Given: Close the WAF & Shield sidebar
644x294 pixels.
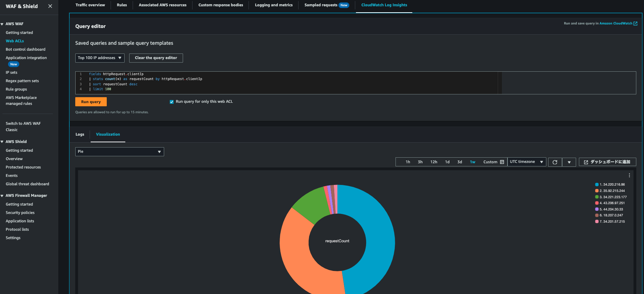Looking at the screenshot, I should pyautogui.click(x=50, y=6).
